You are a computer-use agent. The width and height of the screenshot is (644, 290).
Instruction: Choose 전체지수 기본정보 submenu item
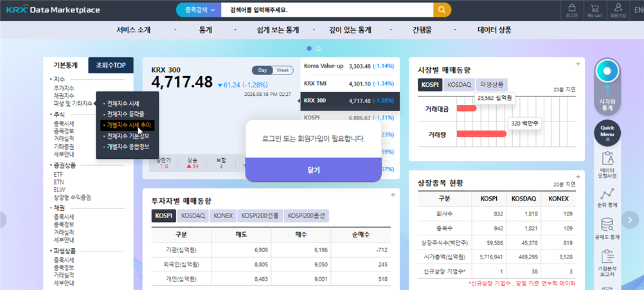click(128, 136)
